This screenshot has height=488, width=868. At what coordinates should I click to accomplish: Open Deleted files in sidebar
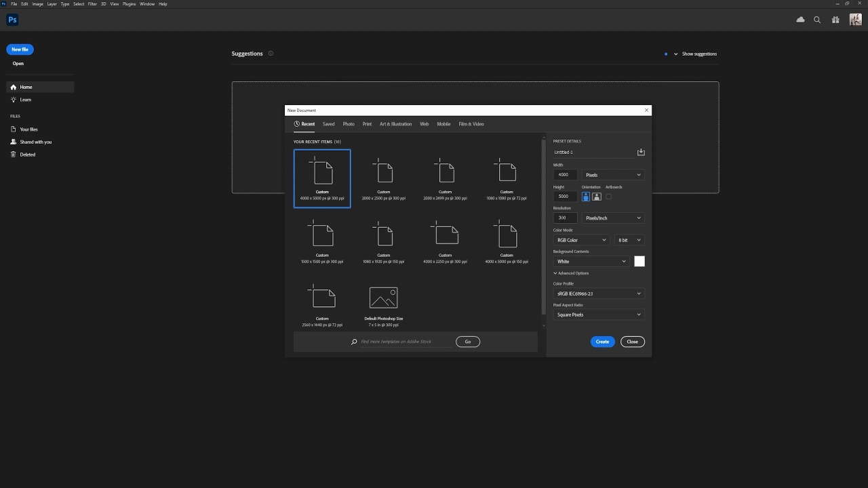pyautogui.click(x=27, y=155)
